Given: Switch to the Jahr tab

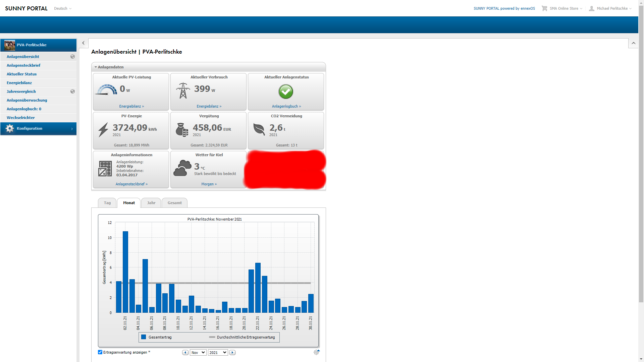Looking at the screenshot, I should (x=151, y=203).
